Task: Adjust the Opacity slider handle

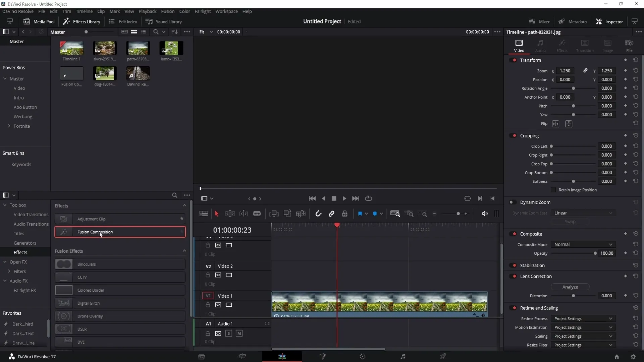Action: tap(595, 253)
